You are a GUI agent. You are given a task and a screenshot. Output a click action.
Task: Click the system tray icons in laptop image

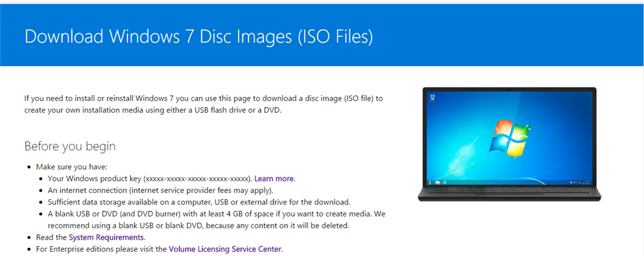click(x=575, y=182)
